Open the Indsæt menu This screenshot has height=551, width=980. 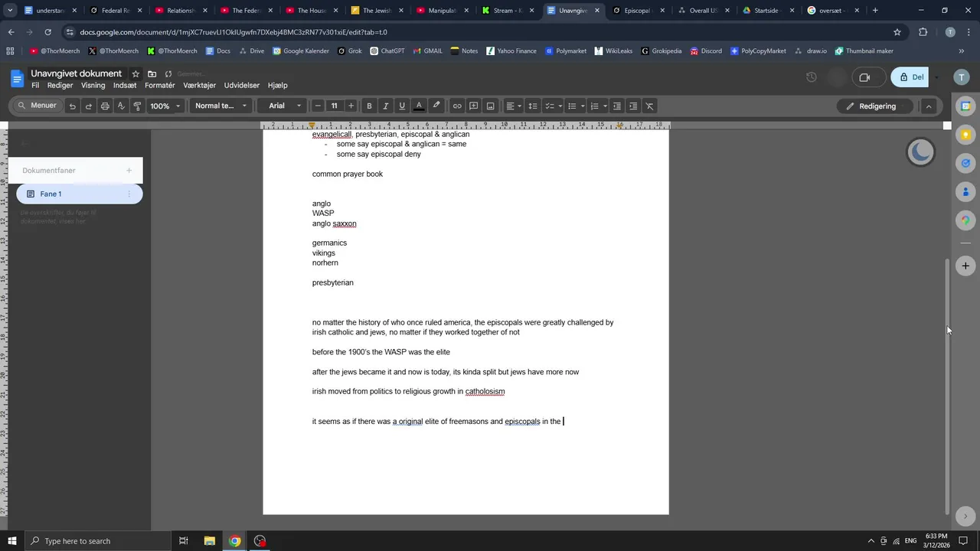[125, 86]
